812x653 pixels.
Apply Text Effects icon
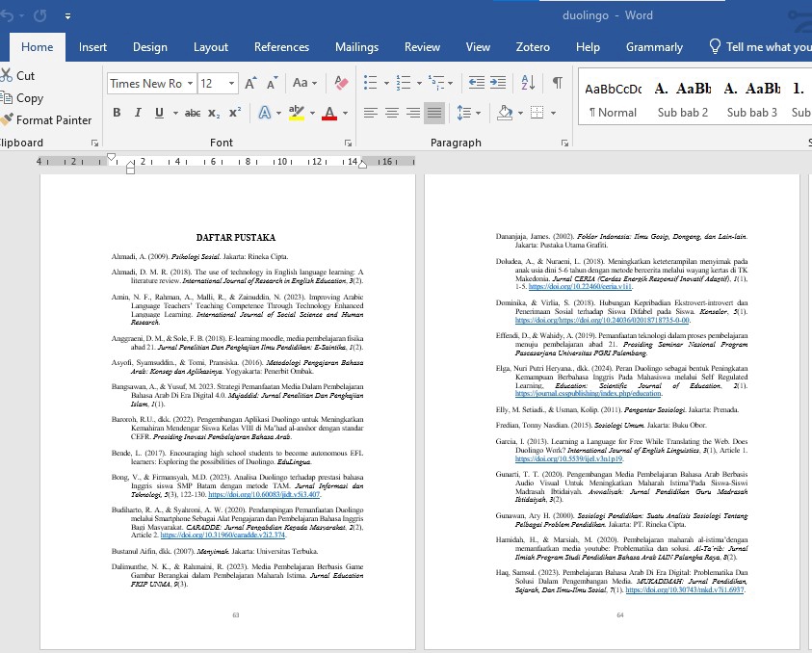click(265, 113)
